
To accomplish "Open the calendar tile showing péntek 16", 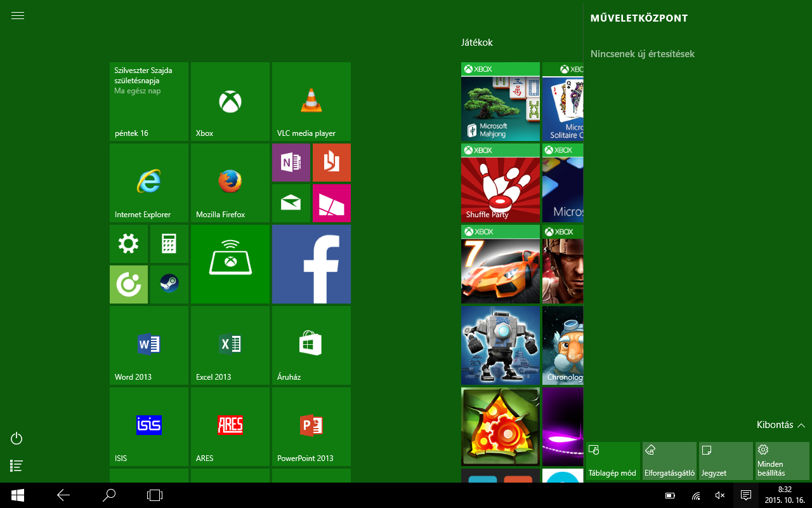I will 149,102.
